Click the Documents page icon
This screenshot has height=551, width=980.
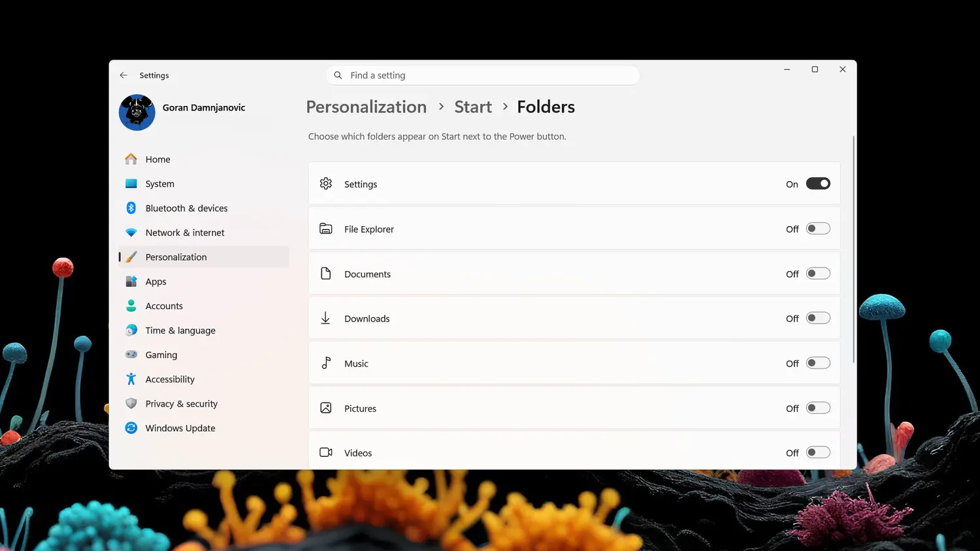point(326,273)
